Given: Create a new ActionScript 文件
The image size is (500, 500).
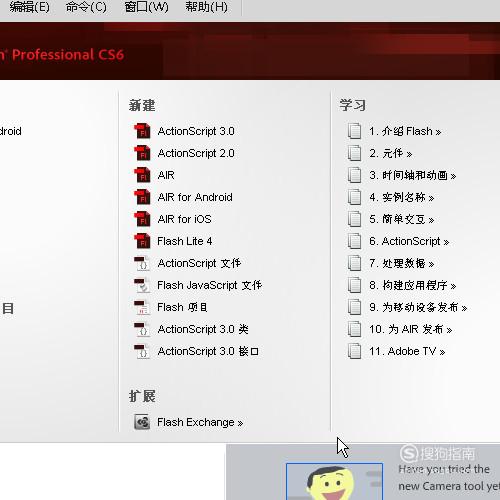Looking at the screenshot, I should tap(199, 263).
